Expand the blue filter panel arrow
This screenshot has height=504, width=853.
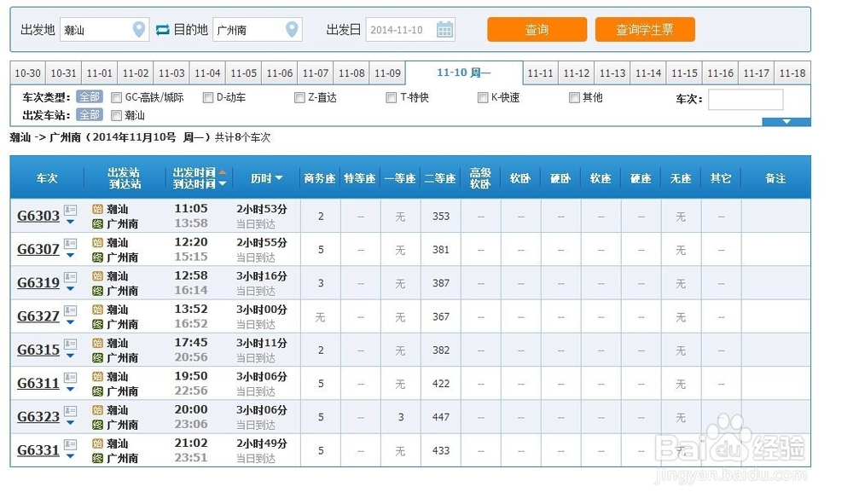[785, 121]
